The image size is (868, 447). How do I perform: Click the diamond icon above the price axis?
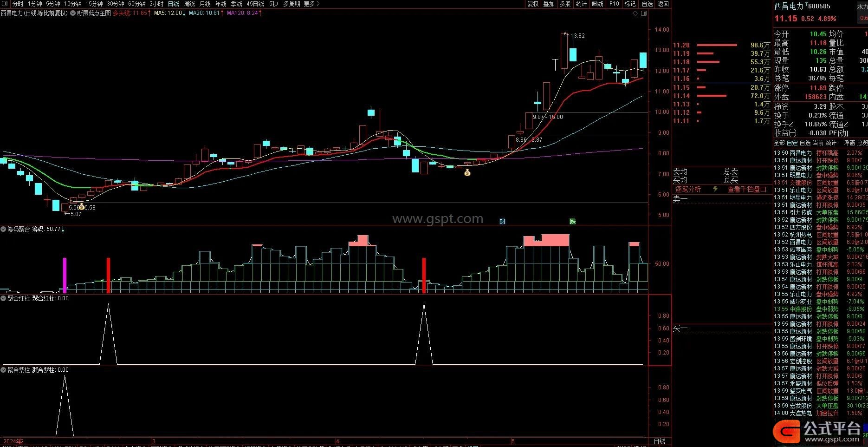pyautogui.click(x=635, y=13)
